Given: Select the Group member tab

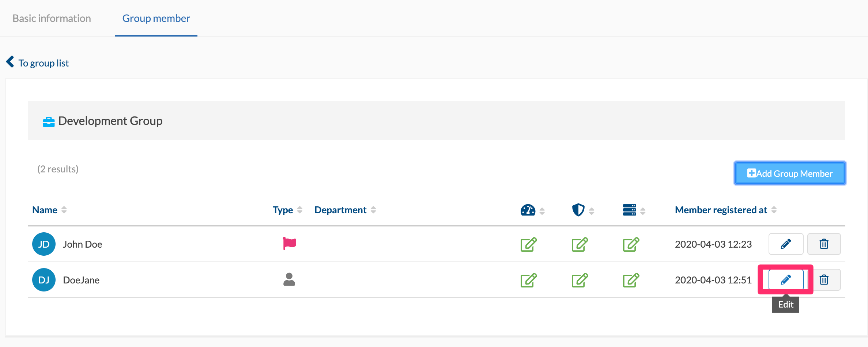Looking at the screenshot, I should (156, 18).
